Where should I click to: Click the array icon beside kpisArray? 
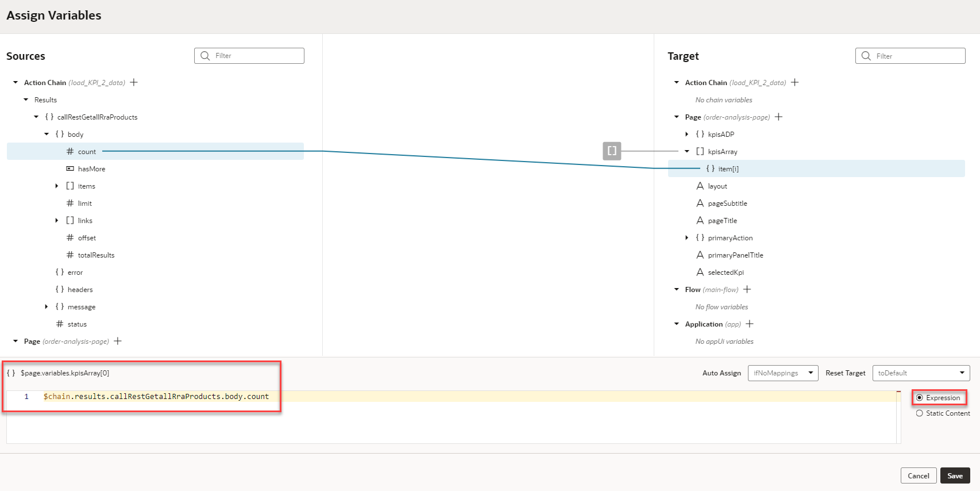pos(699,151)
